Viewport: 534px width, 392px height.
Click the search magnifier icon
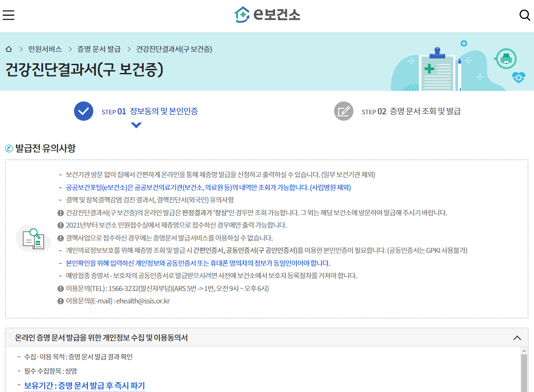(x=525, y=15)
